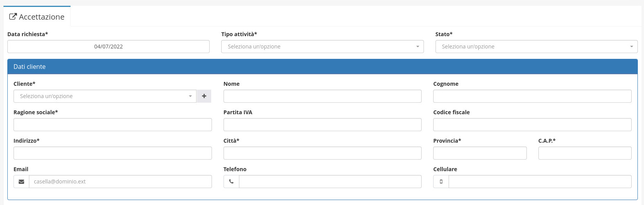Viewport: 644px width, 205px height.
Task: Click the Data richiesta date field
Action: [108, 47]
